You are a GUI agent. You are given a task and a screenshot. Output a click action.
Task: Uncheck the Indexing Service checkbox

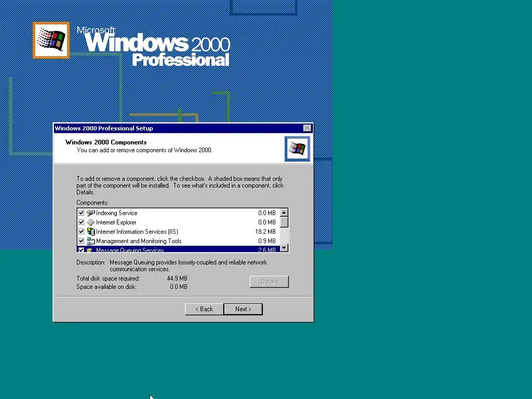(x=81, y=213)
